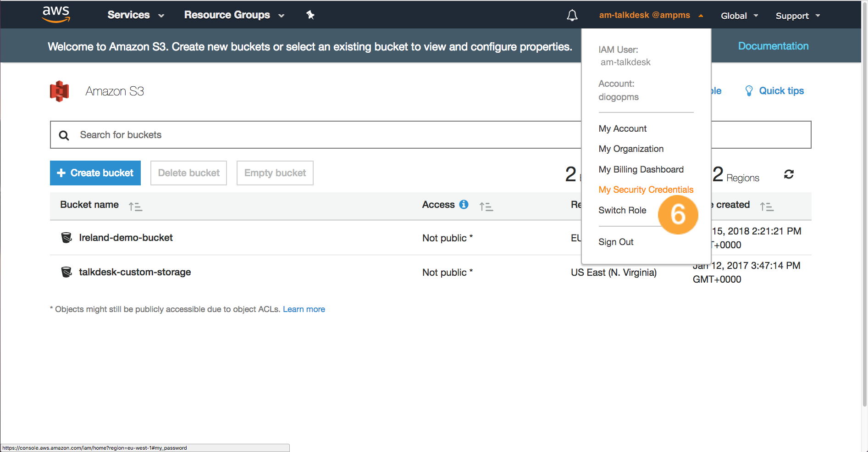Select My Security Credentials
The image size is (868, 452).
click(646, 190)
